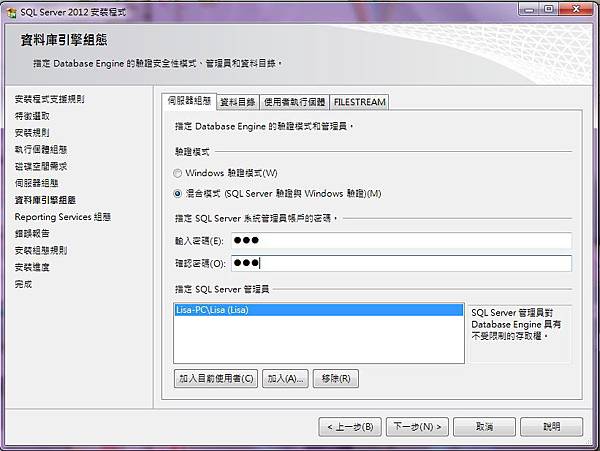Click 安裝規則 step in sidebar
600x451 pixels.
(32, 133)
